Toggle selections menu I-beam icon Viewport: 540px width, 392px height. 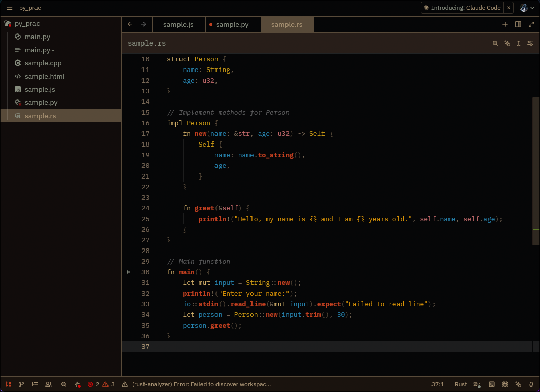[518, 43]
